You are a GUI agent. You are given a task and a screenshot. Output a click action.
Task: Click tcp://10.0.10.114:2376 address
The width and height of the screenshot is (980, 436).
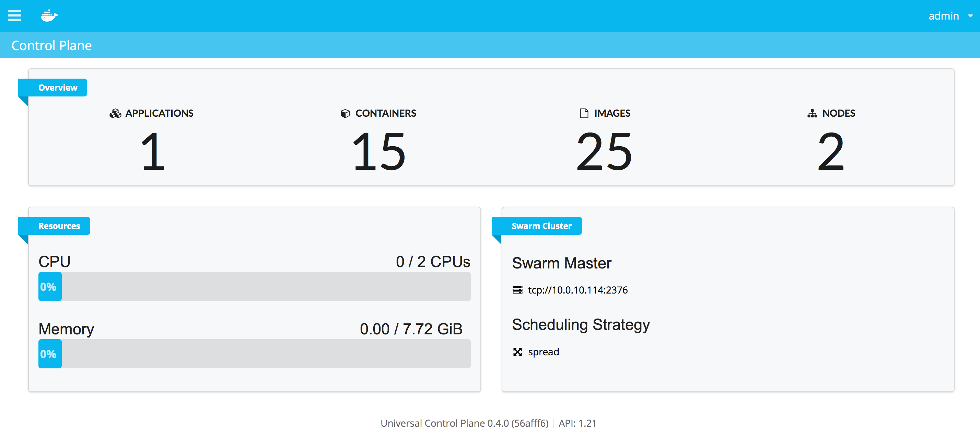click(578, 290)
